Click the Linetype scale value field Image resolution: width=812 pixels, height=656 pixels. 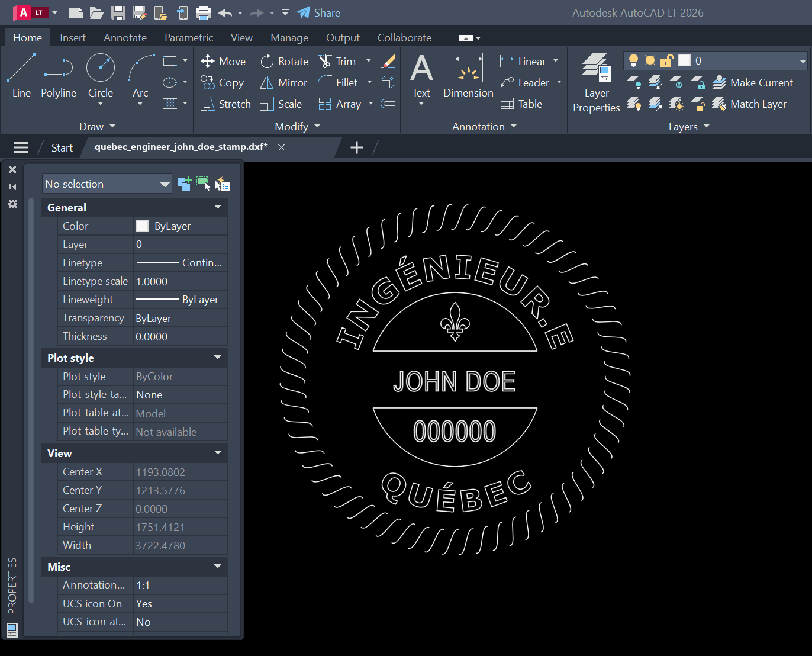coord(181,282)
